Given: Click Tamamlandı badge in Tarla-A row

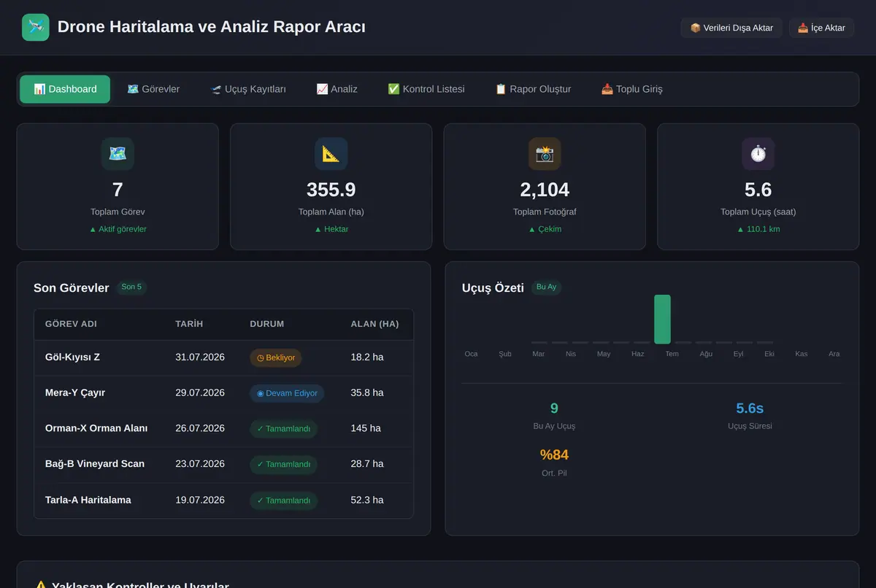Looking at the screenshot, I should click(x=283, y=500).
